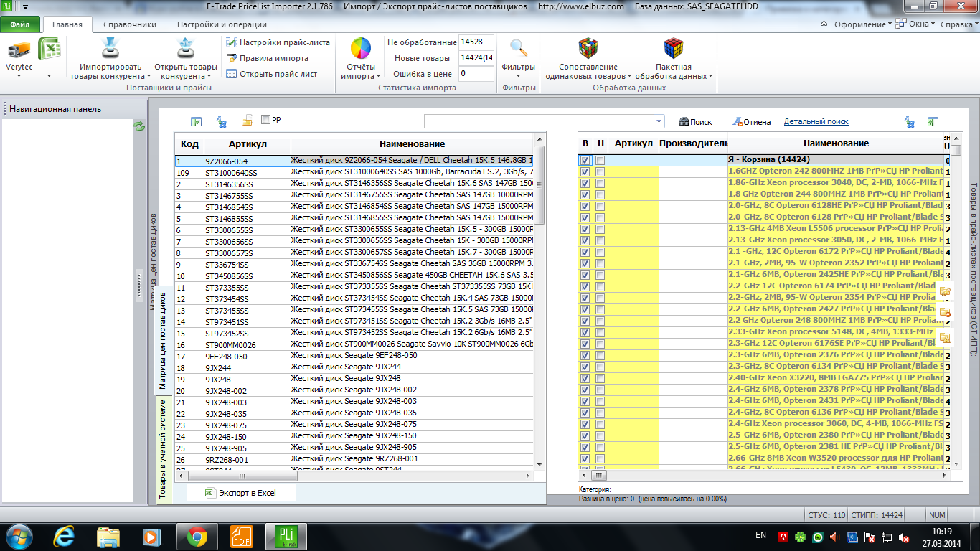Open the Открыть товары конкурента dropdown
Screen dimensions: 980x551
click(x=209, y=77)
